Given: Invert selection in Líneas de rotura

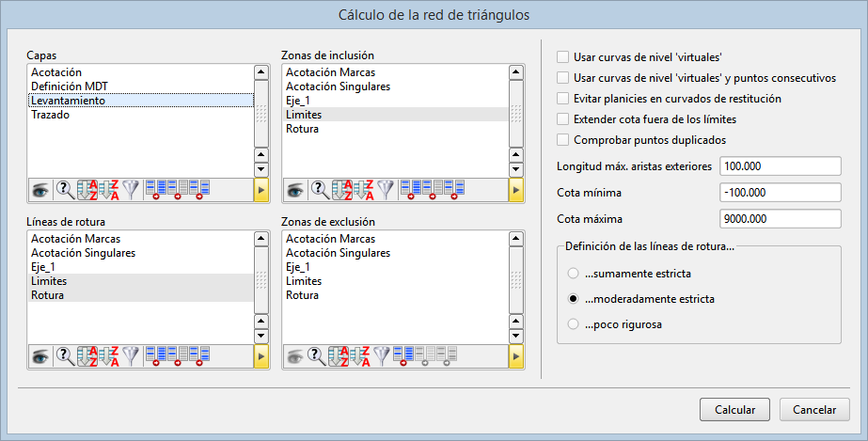Looking at the screenshot, I should pos(199,356).
